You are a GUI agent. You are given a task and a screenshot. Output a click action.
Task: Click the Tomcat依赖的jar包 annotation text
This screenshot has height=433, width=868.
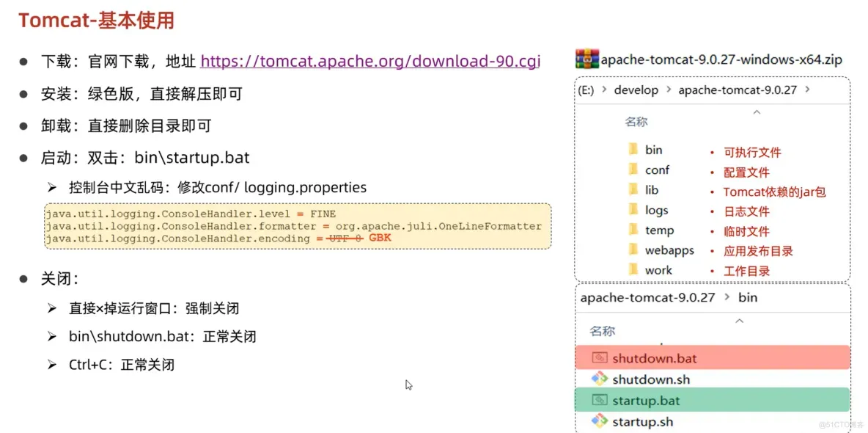[775, 192]
